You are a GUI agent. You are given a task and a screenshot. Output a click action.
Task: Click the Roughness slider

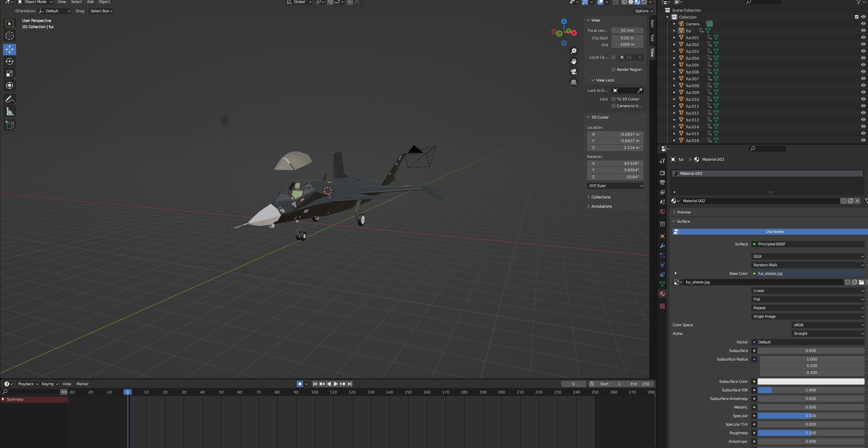point(811,433)
